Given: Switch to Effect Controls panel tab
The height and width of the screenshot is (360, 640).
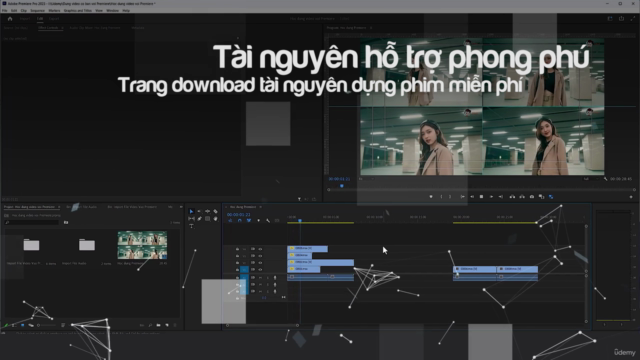Looking at the screenshot, I should [48, 28].
